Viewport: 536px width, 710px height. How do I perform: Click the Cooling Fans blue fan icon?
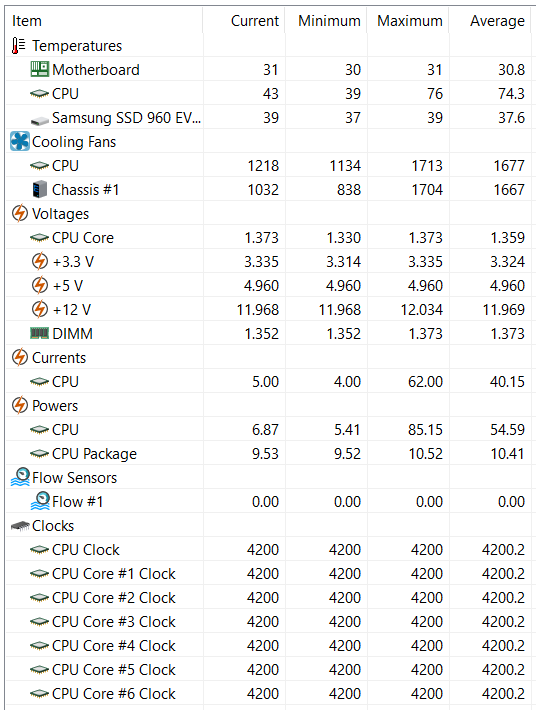[20, 141]
